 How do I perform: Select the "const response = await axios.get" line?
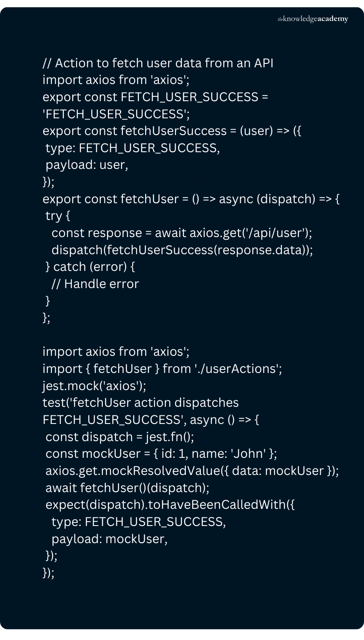click(x=182, y=233)
